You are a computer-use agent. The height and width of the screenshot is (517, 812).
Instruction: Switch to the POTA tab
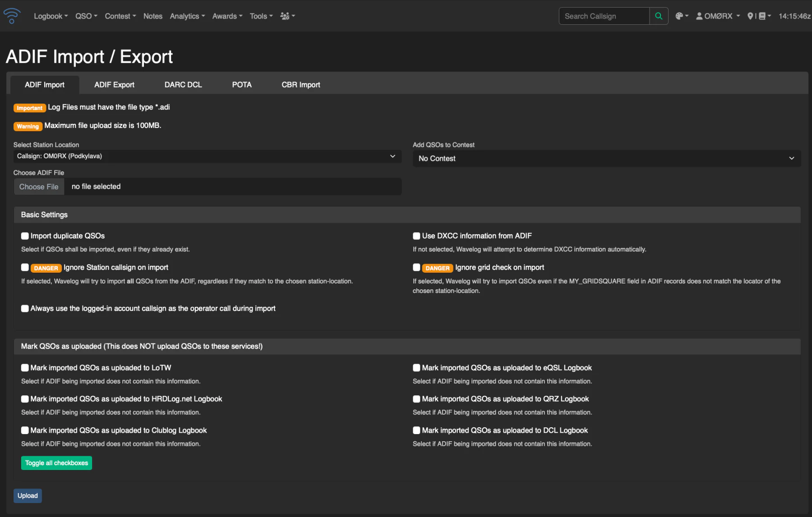[x=242, y=85]
